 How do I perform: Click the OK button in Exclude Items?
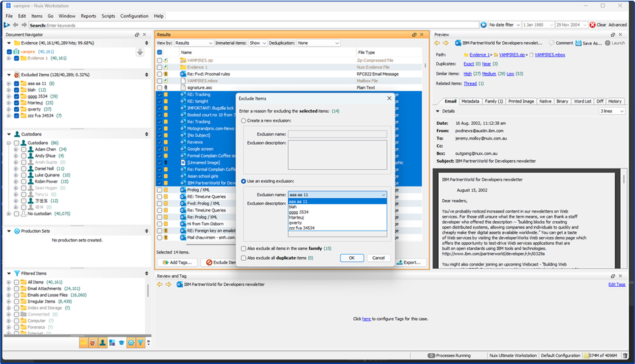pyautogui.click(x=351, y=258)
